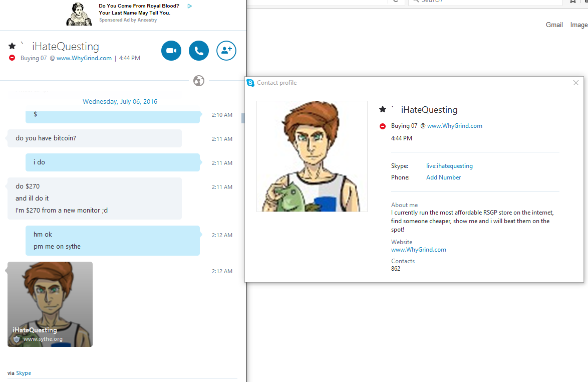Click the chat scrollbar thumb
This screenshot has width=588, height=382.
pos(243,118)
